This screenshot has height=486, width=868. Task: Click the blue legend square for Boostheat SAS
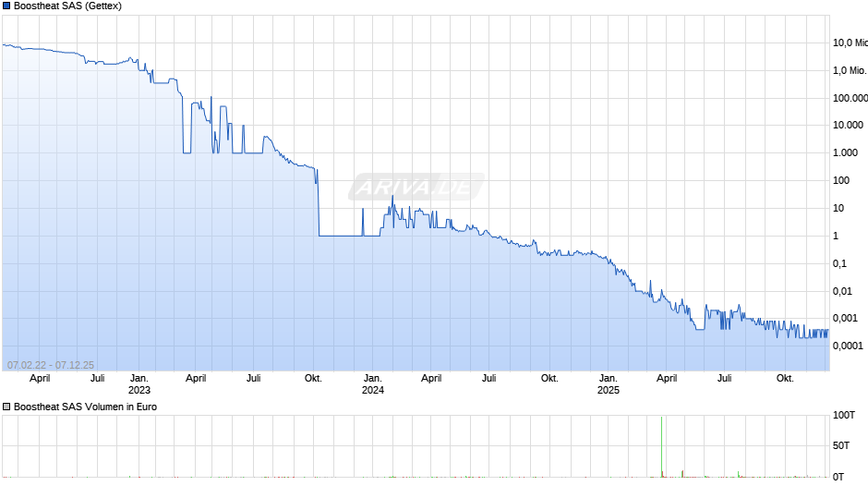pos(6,6)
